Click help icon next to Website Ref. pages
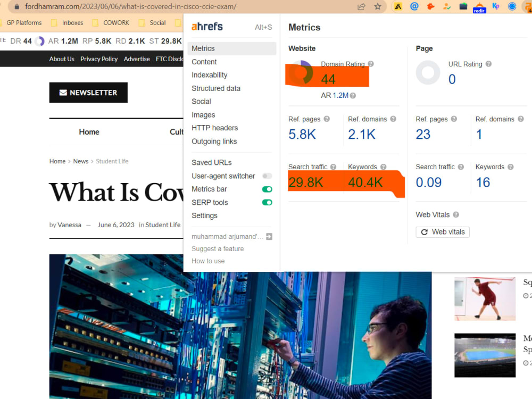The width and height of the screenshot is (532, 399). pos(327,119)
